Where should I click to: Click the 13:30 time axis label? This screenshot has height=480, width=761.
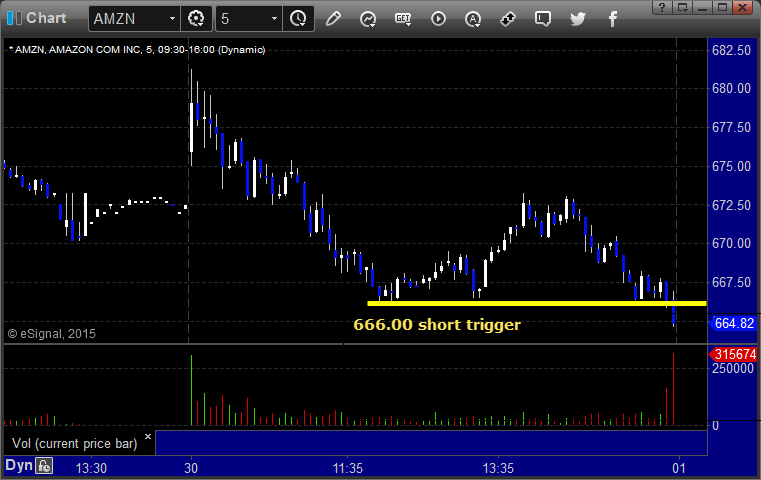(91, 468)
